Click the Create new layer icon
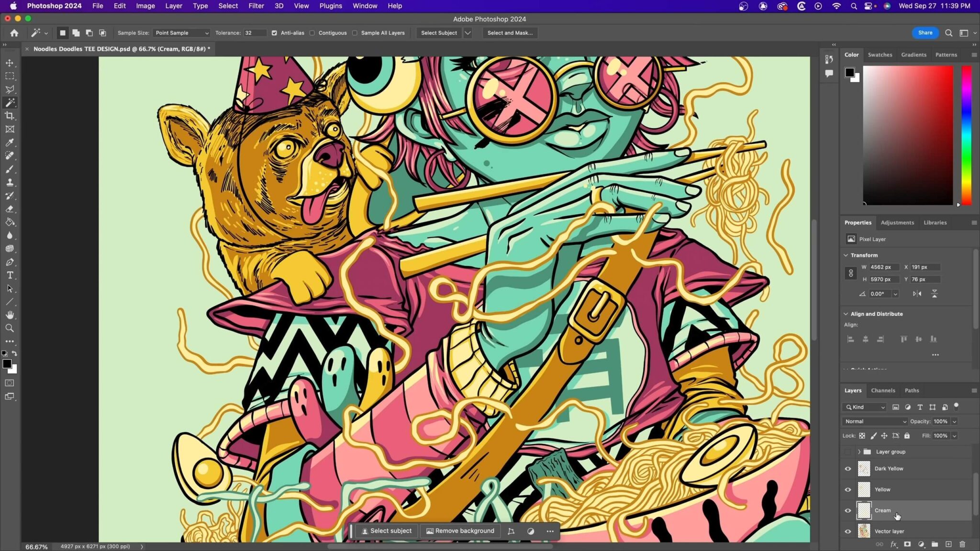The width and height of the screenshot is (980, 551). click(x=948, y=544)
